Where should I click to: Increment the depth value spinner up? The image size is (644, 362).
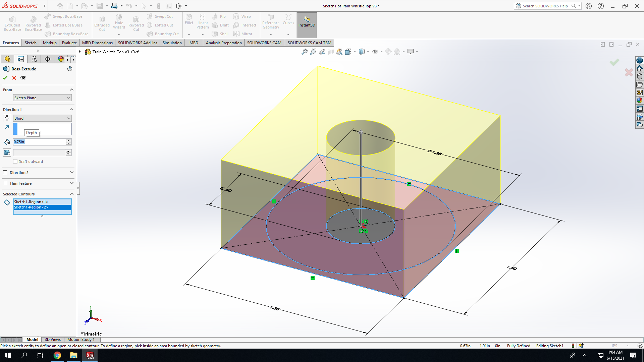click(x=68, y=140)
